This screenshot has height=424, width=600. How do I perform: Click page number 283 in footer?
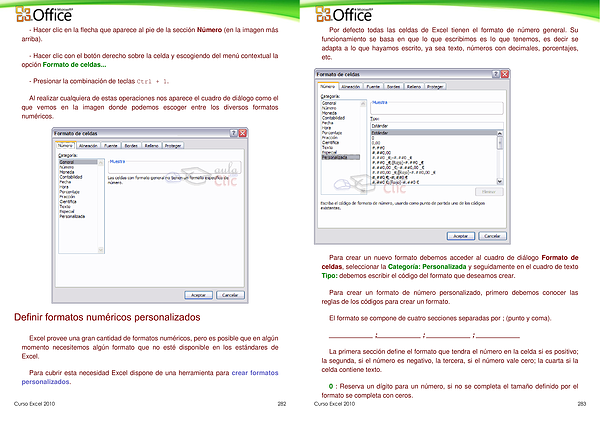click(582, 404)
